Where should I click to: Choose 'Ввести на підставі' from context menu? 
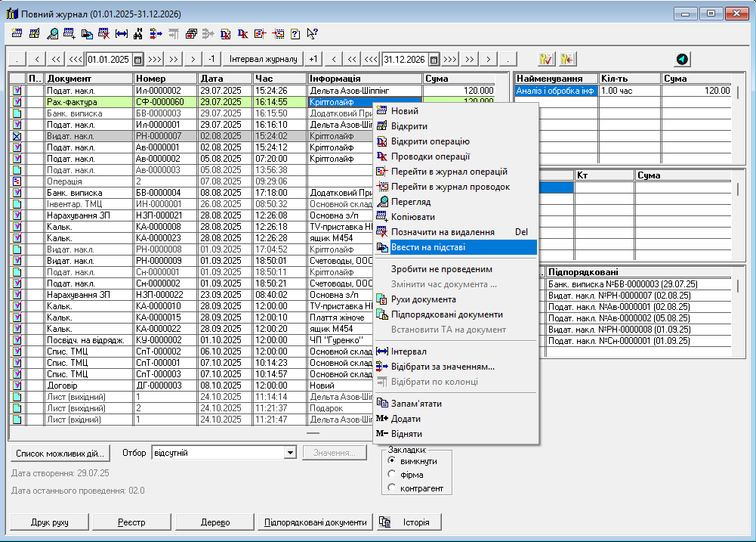(x=428, y=247)
